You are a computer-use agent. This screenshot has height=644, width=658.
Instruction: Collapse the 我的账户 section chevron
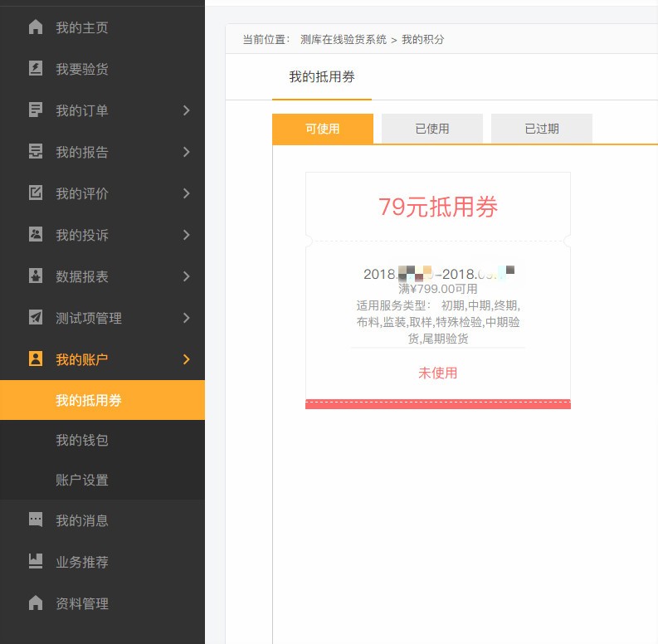coord(186,359)
